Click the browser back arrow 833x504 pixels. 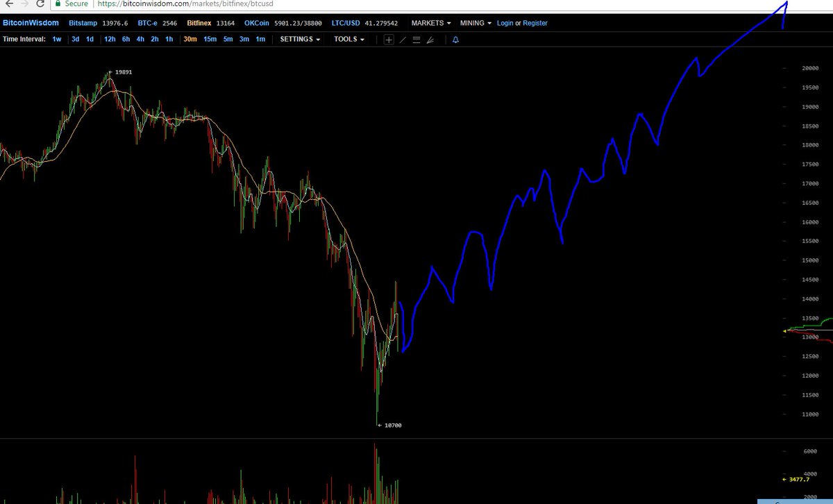coord(10,4)
